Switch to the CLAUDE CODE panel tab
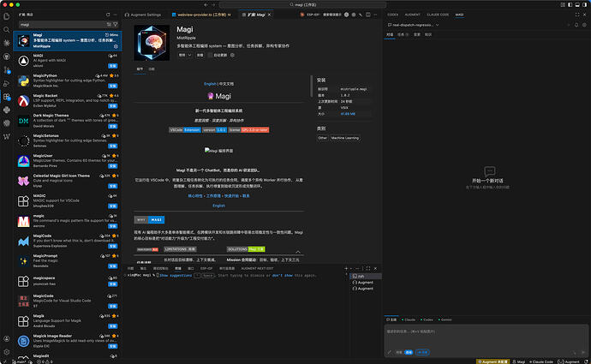 pyautogui.click(x=438, y=15)
